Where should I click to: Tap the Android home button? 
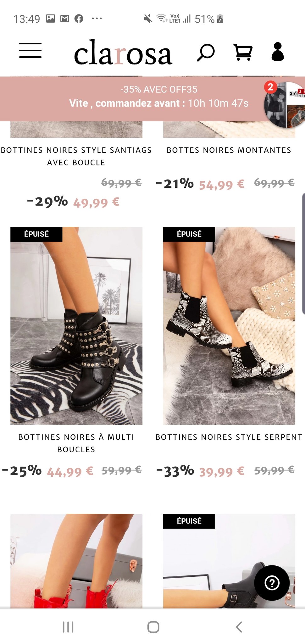point(153,627)
